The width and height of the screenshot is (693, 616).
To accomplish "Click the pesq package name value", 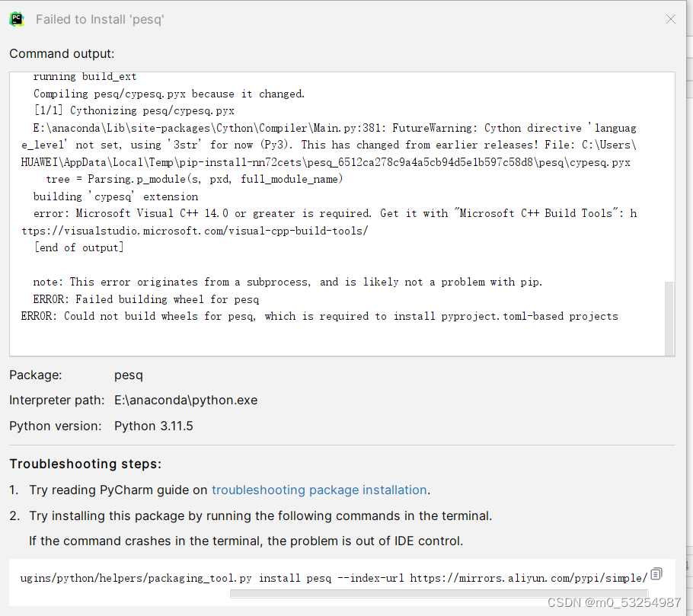I will point(128,375).
